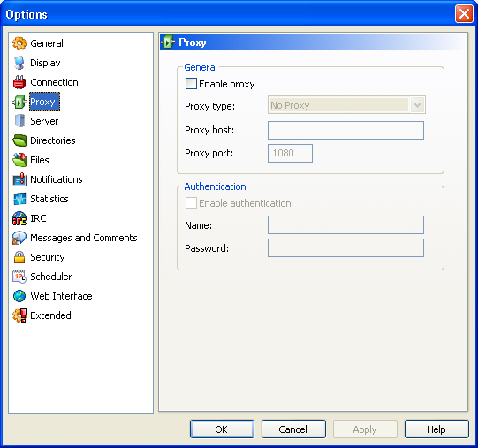Screen dimensions: 478x448
Task: Click the Web Interface globe icon
Action: [19, 296]
